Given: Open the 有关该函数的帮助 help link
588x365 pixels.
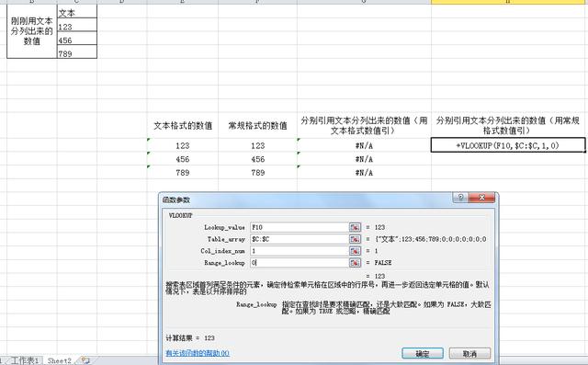Looking at the screenshot, I should click(x=198, y=353).
